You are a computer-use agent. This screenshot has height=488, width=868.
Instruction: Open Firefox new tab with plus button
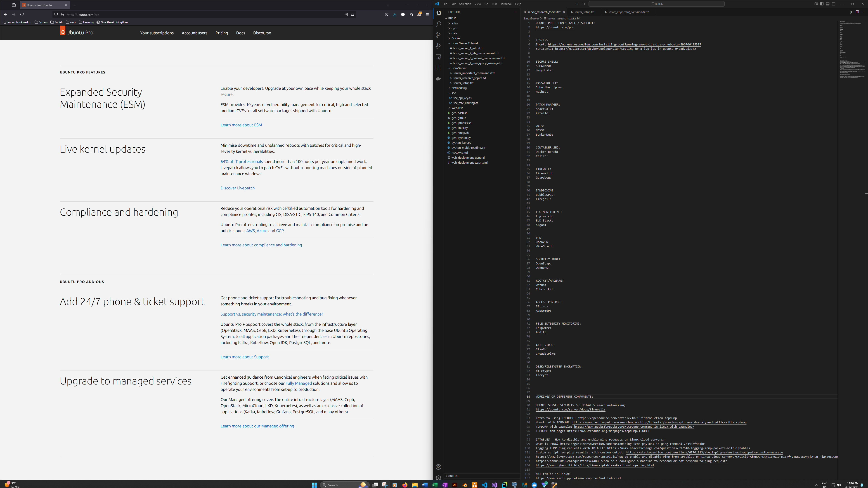point(75,5)
